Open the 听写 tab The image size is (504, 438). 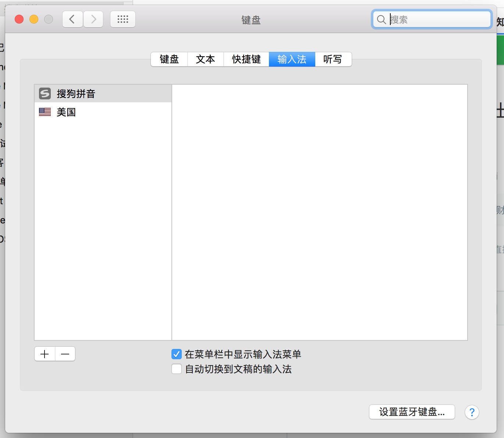(333, 59)
